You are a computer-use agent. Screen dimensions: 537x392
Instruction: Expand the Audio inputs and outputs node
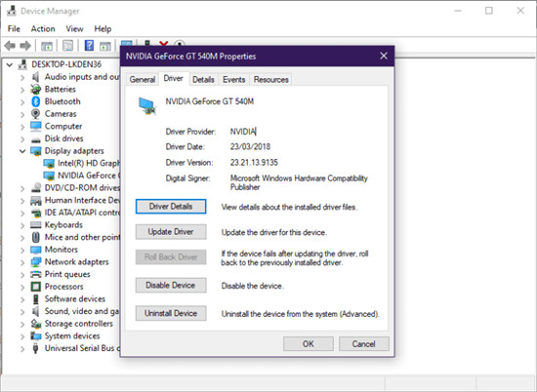(x=22, y=77)
